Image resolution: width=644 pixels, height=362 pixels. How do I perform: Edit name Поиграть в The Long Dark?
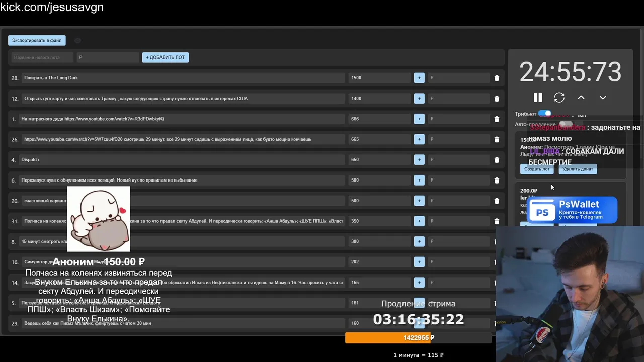tap(183, 78)
